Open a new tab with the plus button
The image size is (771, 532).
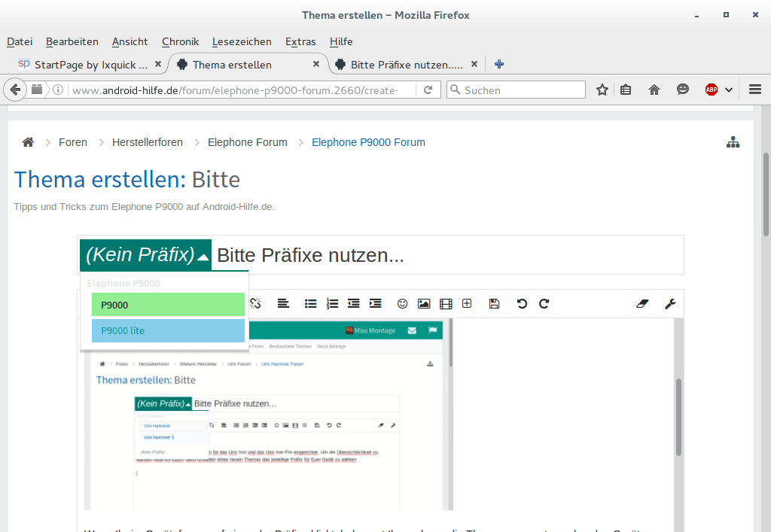499,64
